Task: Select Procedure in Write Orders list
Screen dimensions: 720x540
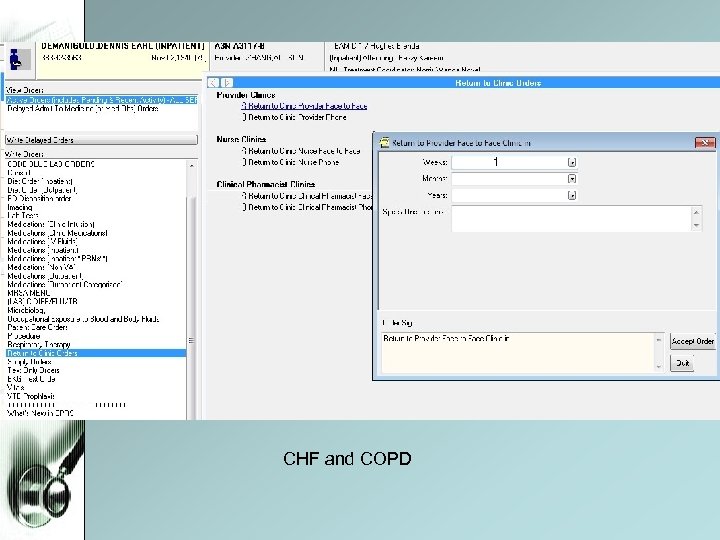Action: click(24, 336)
